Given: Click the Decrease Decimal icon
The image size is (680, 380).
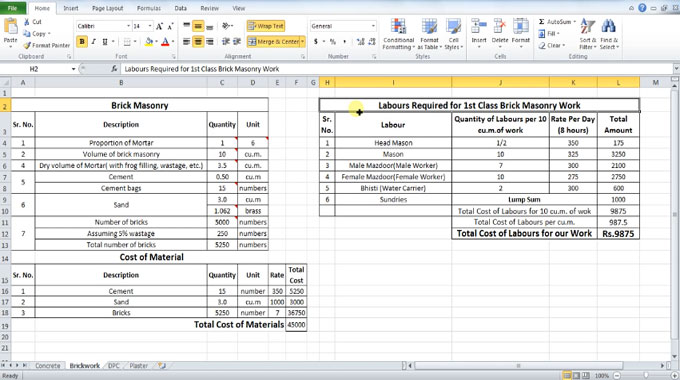Looking at the screenshot, I should click(372, 42).
